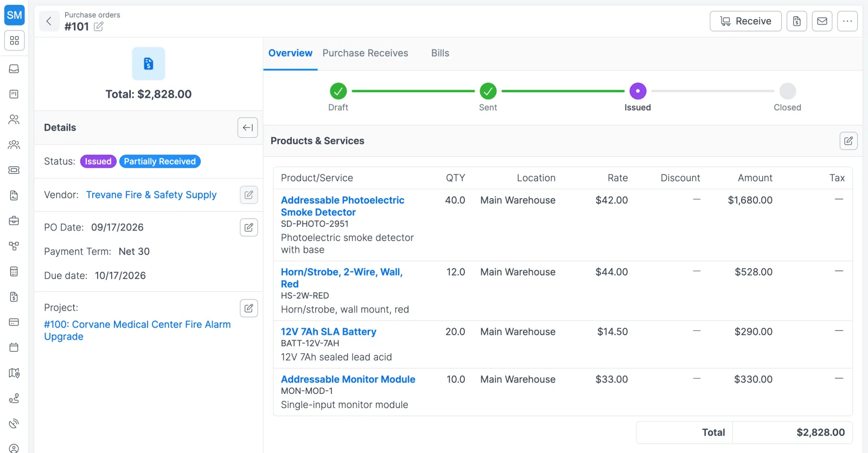Click the Partially Received status badge
The height and width of the screenshot is (453, 868).
159,161
